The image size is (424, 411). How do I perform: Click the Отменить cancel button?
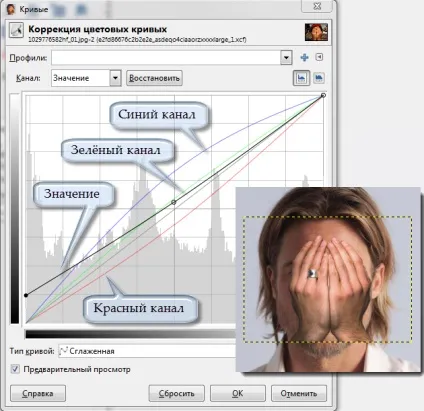click(299, 393)
